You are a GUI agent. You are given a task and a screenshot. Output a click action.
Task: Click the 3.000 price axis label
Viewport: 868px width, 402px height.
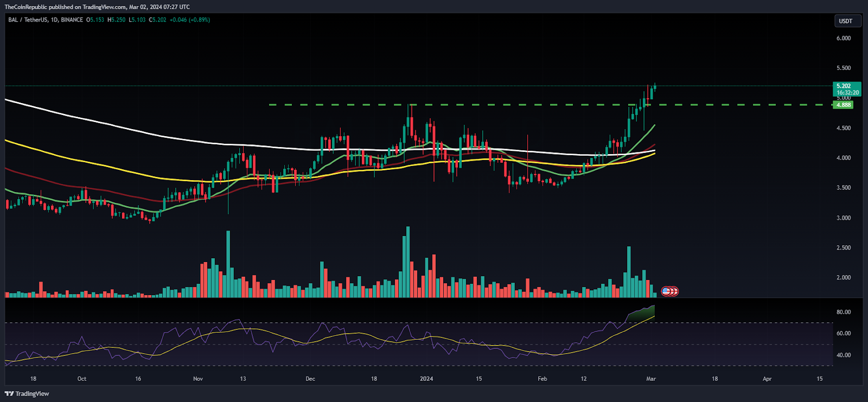coord(844,218)
